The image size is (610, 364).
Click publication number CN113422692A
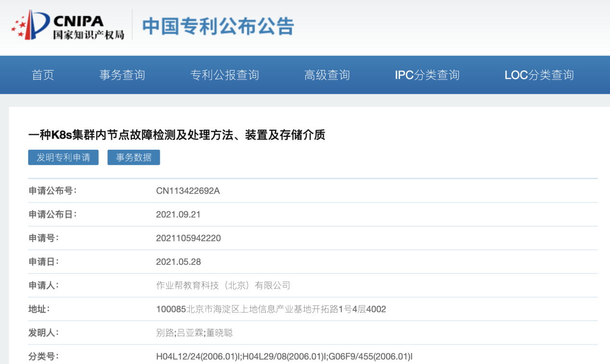click(x=188, y=191)
